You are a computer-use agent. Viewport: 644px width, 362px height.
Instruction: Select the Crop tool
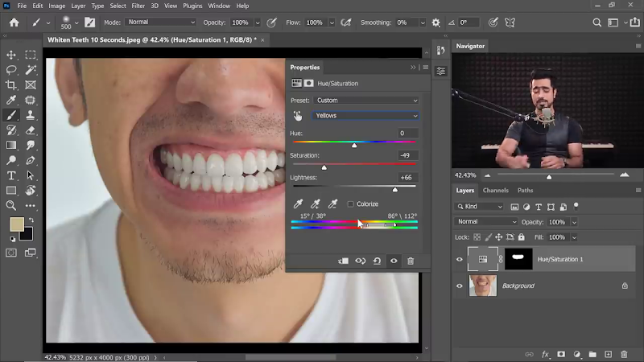click(11, 85)
